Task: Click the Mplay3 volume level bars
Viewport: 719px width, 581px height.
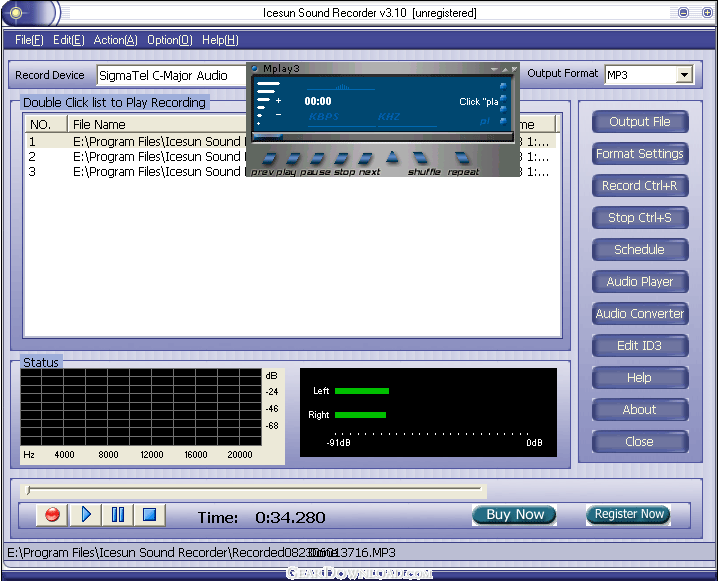Action: click(x=266, y=103)
